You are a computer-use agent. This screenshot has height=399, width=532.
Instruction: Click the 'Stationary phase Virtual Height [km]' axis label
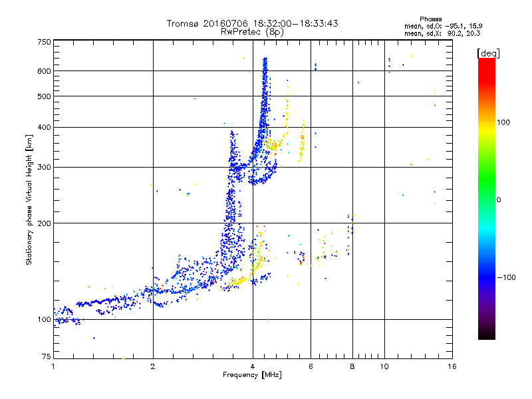coord(29,200)
